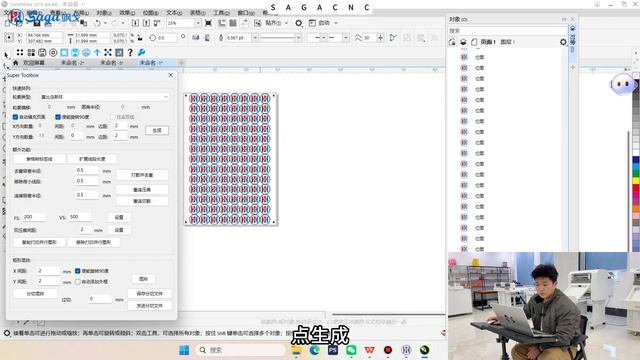Image resolution: width=640 pixels, height=360 pixels.
Task: Click the 保存分切文件 button
Action: point(149,294)
